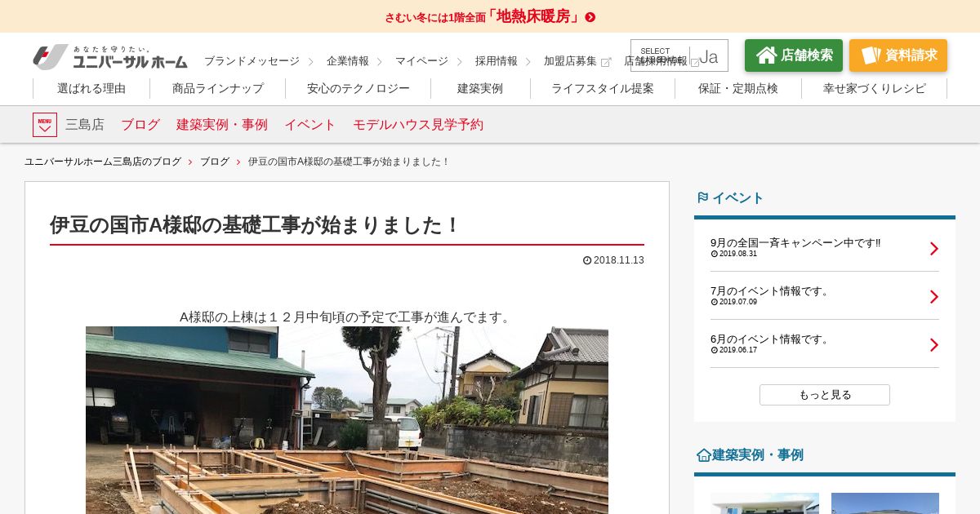Viewport: 980px width, 514px height.
Task: Click the イベント flag icon heading
Action: 702,197
